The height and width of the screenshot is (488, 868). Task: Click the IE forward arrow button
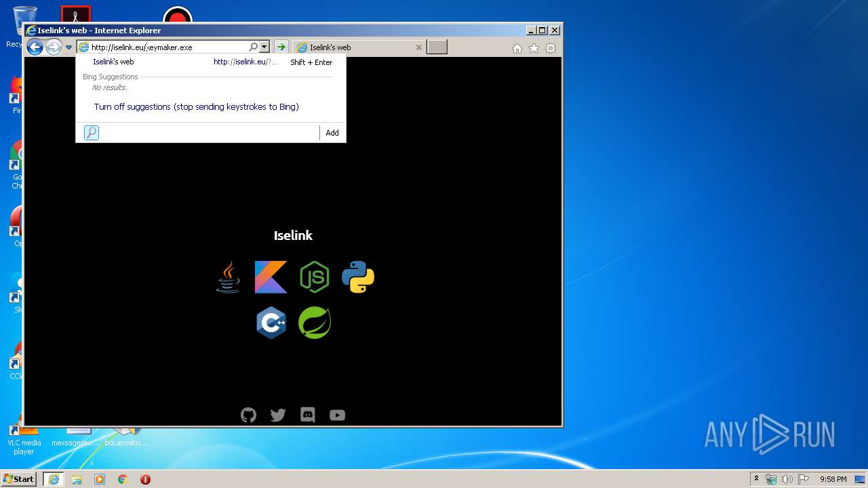[x=54, y=47]
